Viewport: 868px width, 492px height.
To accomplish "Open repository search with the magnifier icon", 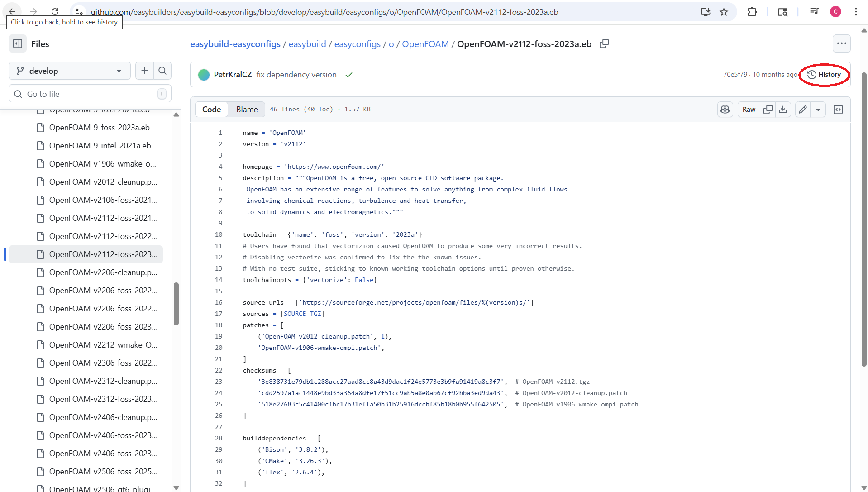I will click(162, 71).
